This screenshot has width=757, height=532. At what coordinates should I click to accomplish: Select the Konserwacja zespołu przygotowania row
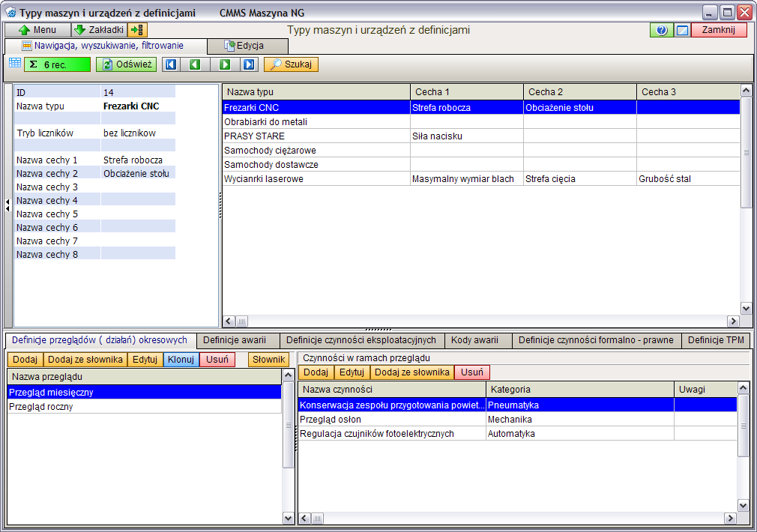coord(518,405)
